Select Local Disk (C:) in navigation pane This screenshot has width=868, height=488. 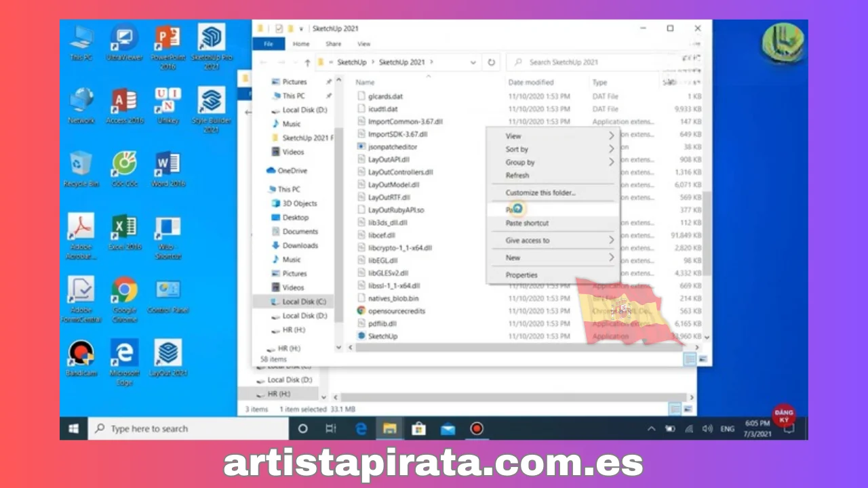coord(304,302)
